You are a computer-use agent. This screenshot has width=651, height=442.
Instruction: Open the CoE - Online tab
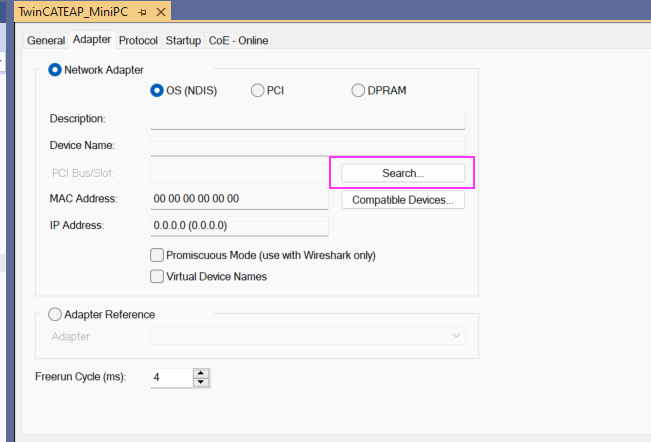[x=238, y=41]
